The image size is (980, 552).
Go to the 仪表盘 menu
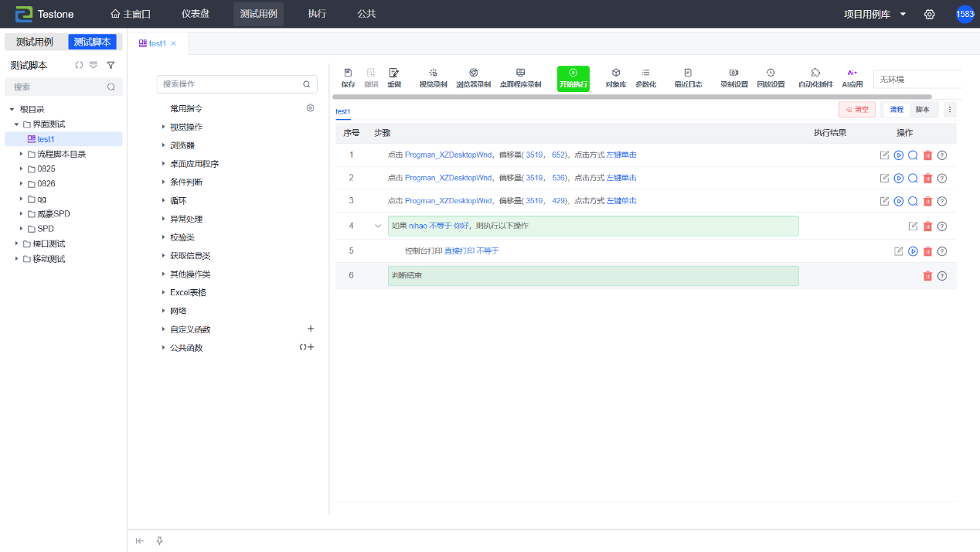point(195,14)
